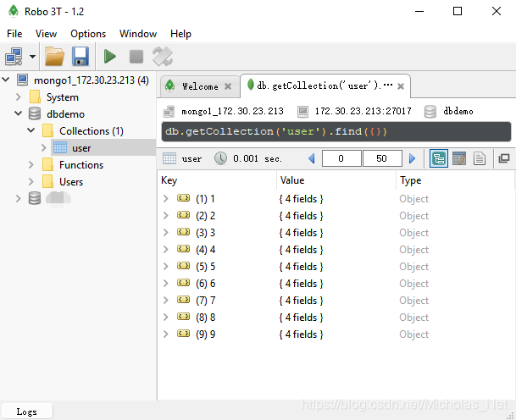Screen dimensions: 516x420
Task: Click the Save floppy disk icon
Action: point(80,57)
